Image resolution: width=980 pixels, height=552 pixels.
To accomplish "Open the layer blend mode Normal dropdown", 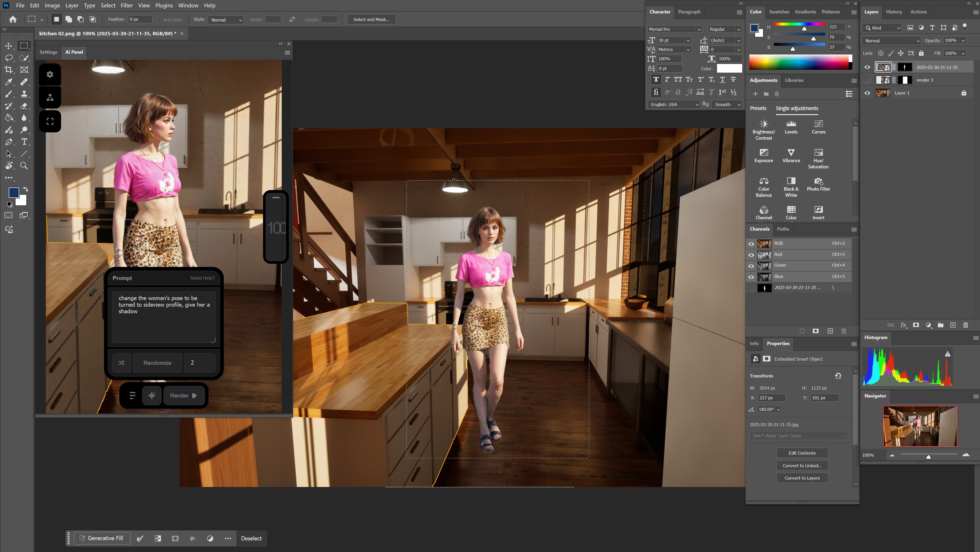I will click(892, 41).
